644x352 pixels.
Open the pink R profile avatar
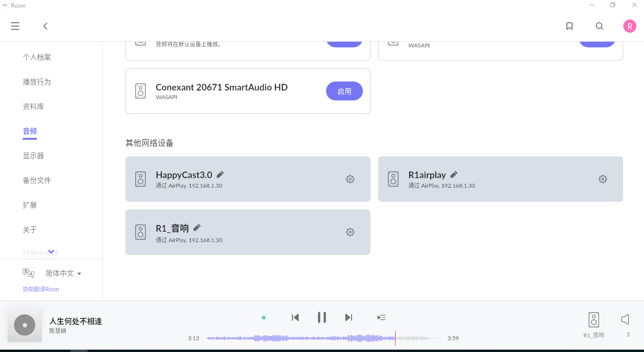point(629,27)
